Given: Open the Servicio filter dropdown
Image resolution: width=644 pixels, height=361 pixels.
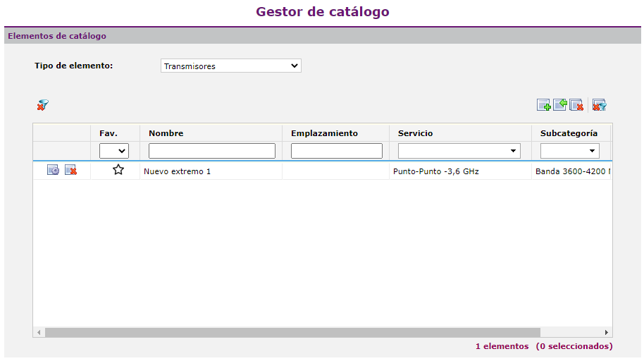Looking at the screenshot, I should 459,151.
